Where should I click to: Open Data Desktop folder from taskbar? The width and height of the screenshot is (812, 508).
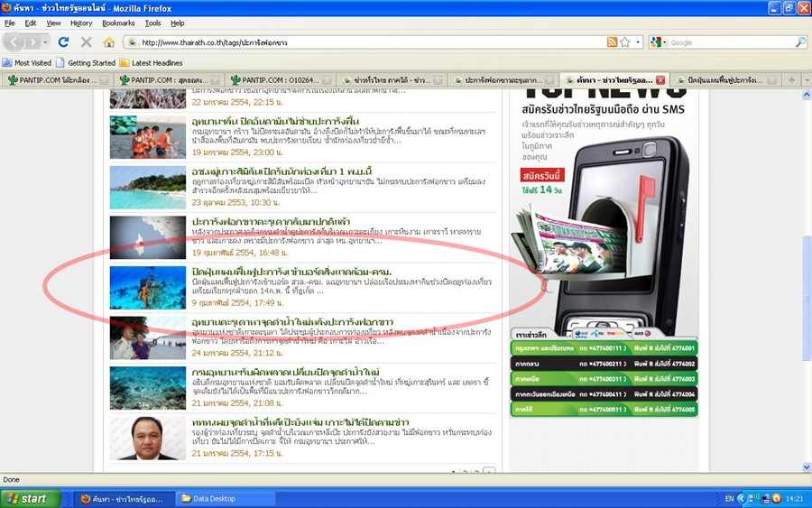224,499
